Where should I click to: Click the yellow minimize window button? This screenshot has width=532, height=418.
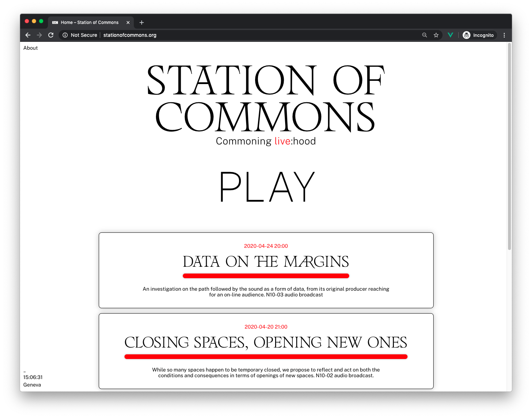(34, 21)
